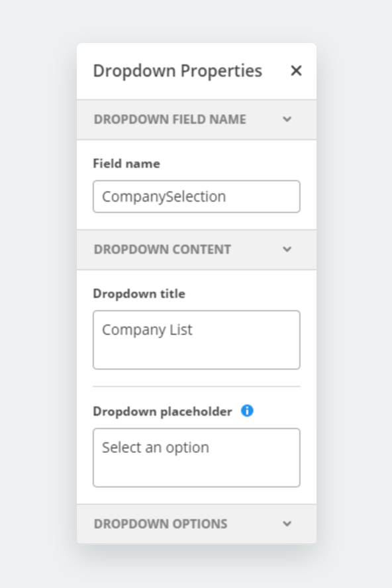Screen dimensions: 392x588
Task: Collapse Dropdown Content section via chevron
Action: coord(287,250)
